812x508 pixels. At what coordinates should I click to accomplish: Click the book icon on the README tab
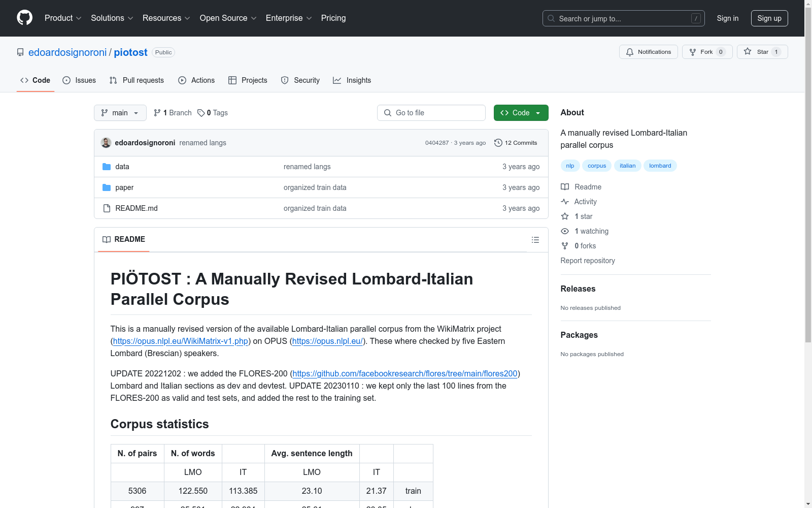(107, 239)
